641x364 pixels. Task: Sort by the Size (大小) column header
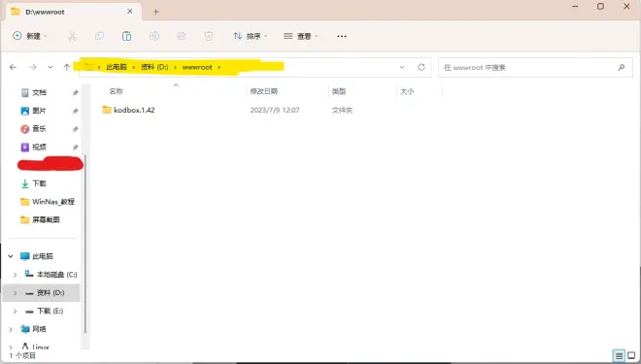point(407,91)
